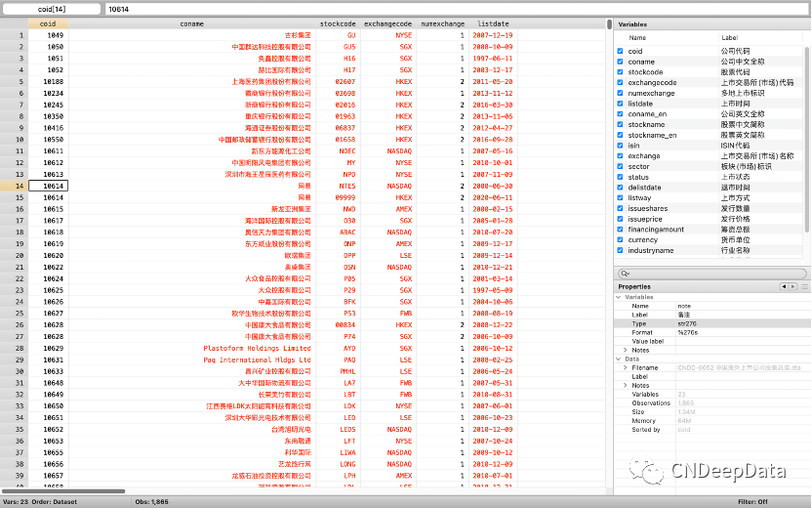The height and width of the screenshot is (508, 812).
Task: Select the sector variable name
Action: 638,166
